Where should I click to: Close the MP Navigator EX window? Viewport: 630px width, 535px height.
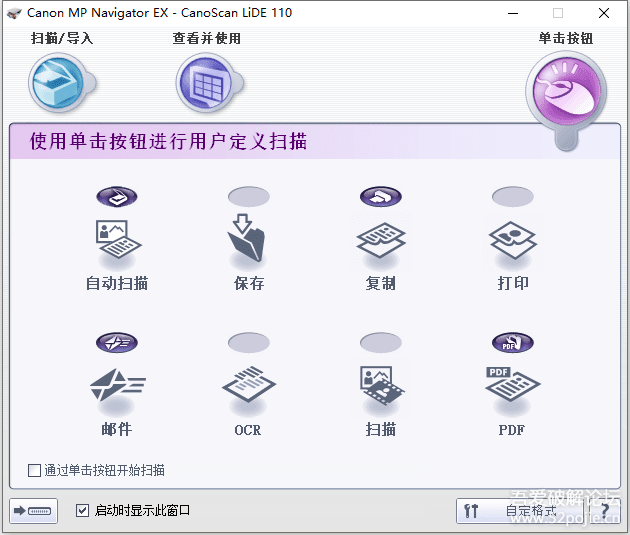click(x=603, y=13)
